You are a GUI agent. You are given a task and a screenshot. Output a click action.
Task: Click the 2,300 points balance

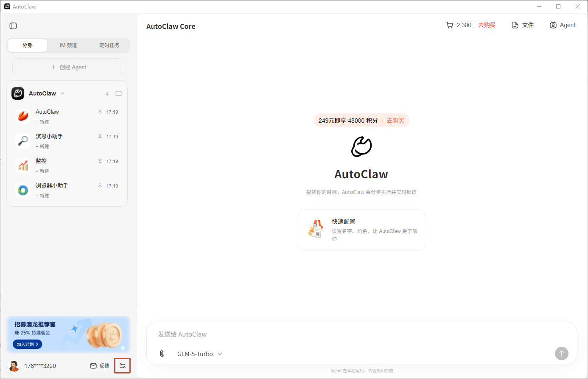click(x=464, y=25)
